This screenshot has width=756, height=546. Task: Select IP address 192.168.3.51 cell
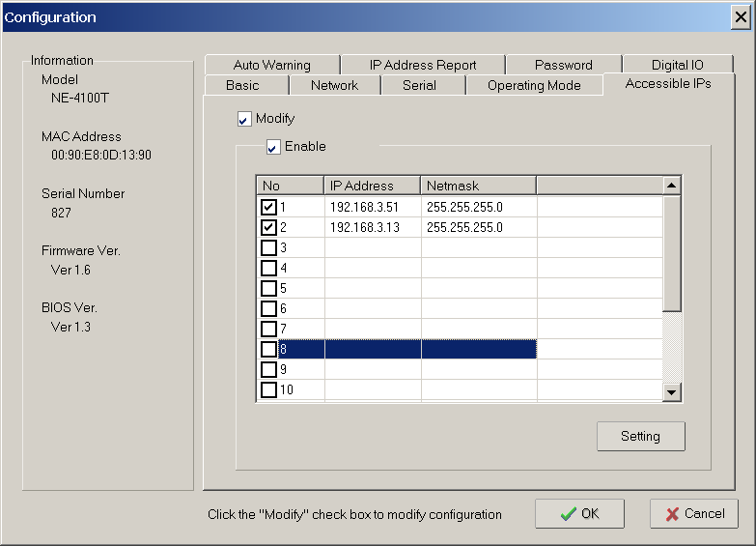[x=373, y=207]
